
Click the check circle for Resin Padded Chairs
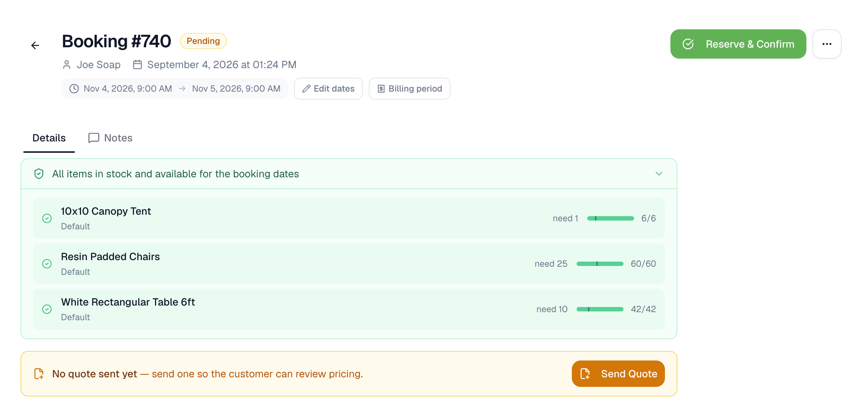47,264
